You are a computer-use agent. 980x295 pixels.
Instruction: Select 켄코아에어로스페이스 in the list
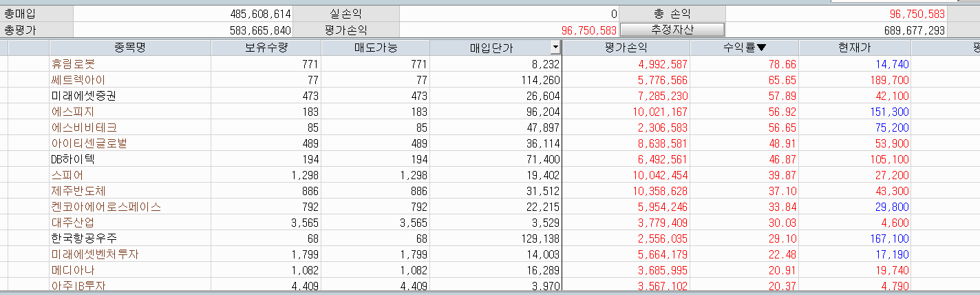(106, 207)
